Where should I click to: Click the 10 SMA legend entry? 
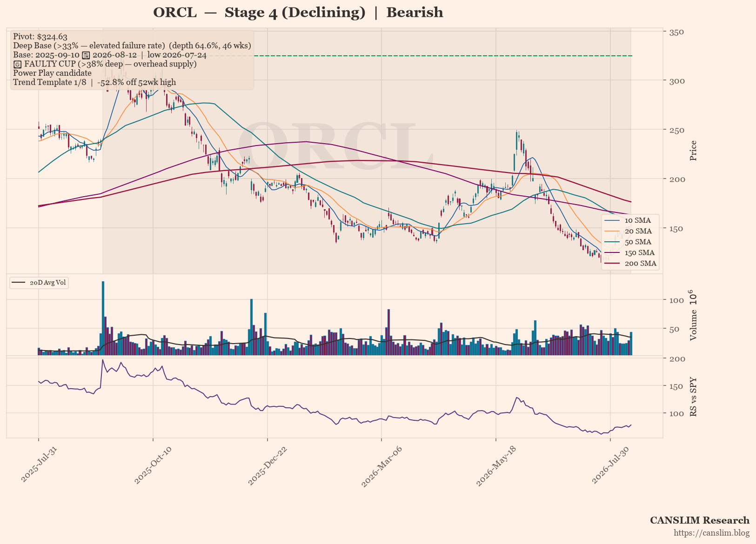point(629,220)
